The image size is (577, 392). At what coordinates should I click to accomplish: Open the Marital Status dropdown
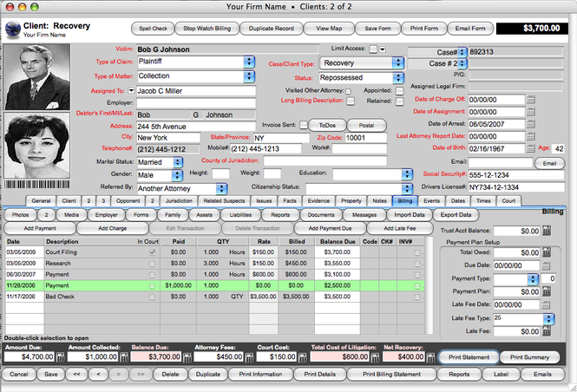(178, 162)
